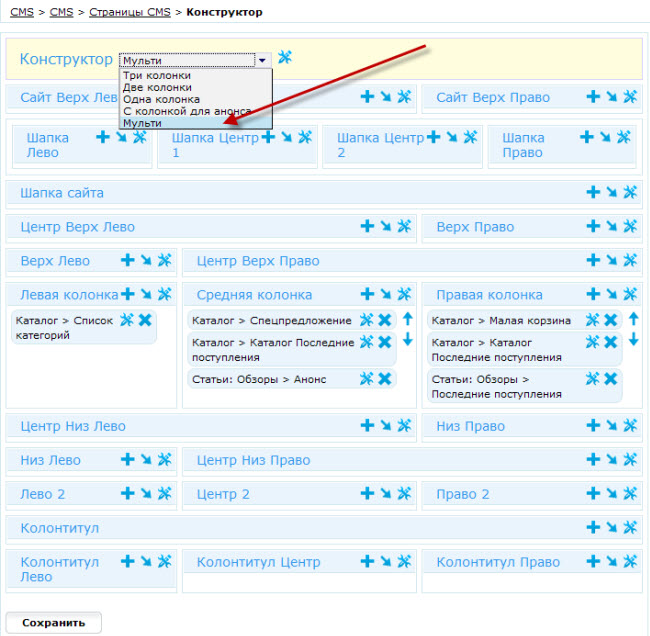Open first CMS breadcrumb link
Viewport: 650px width, 636px height.
coord(22,12)
